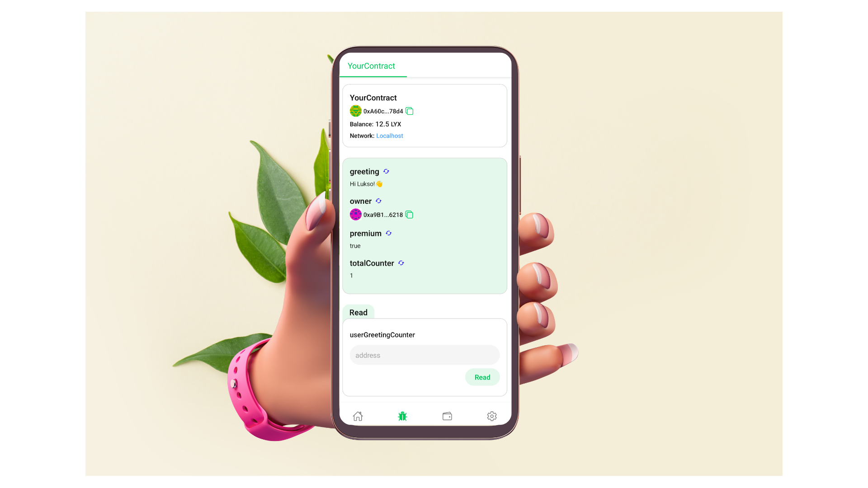Click the Read button for userGreetingCounter
This screenshot has width=868, height=488.
[x=481, y=377]
